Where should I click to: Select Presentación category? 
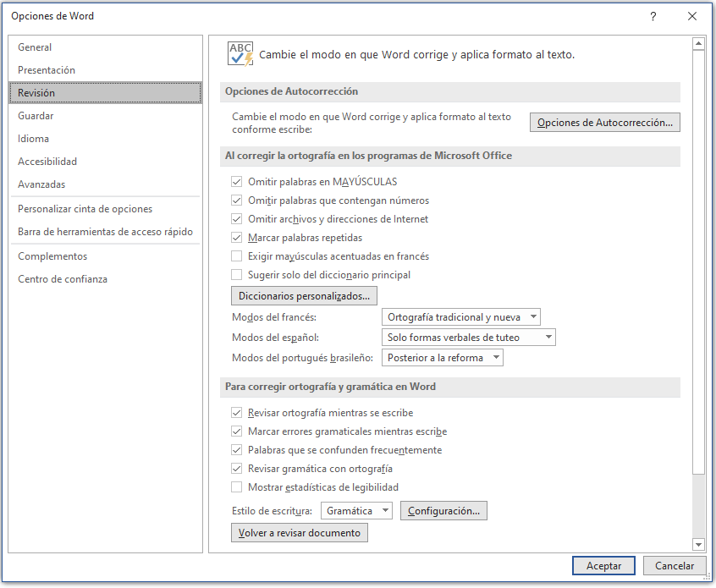[105, 70]
